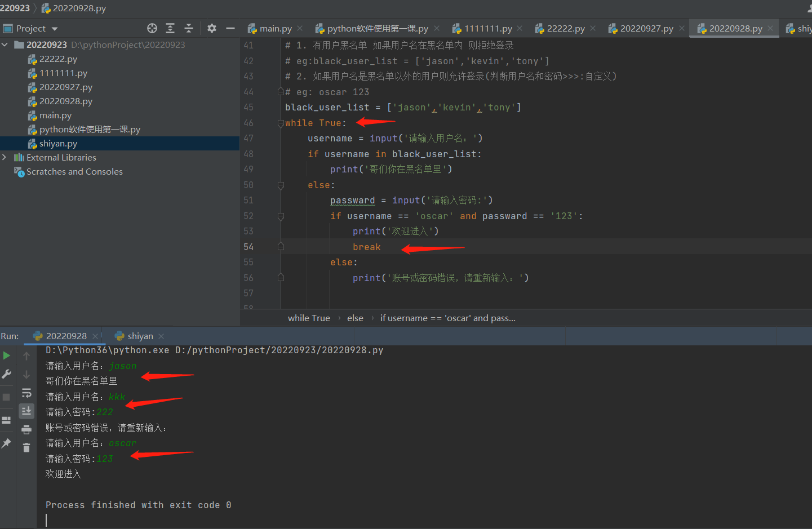
Task: Hide the Project tool window
Action: coord(230,28)
